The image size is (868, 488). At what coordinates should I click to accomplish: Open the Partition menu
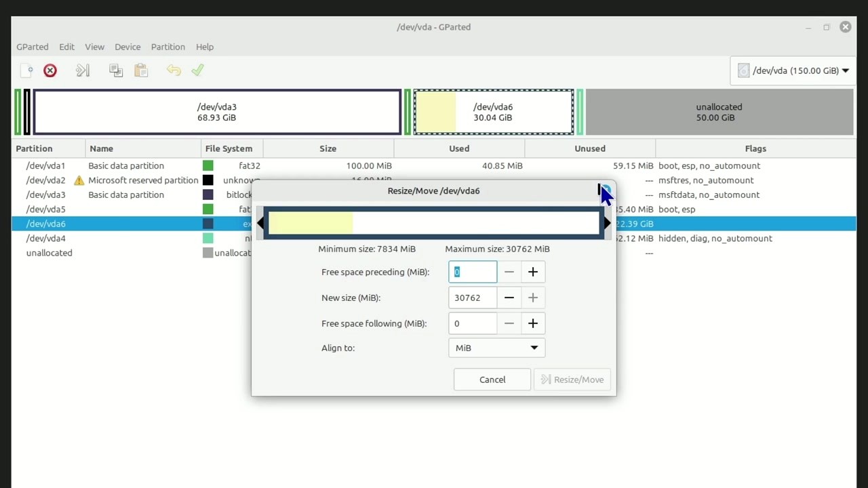(167, 47)
